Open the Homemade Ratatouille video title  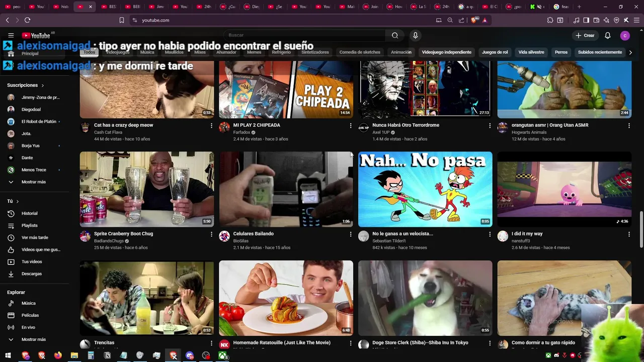tap(282, 343)
